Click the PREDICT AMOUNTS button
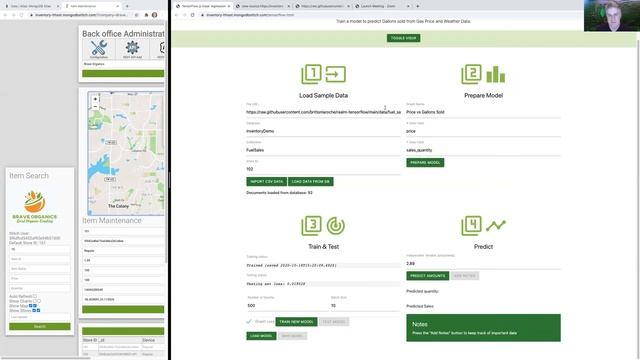The height and width of the screenshot is (360, 640). (x=428, y=276)
